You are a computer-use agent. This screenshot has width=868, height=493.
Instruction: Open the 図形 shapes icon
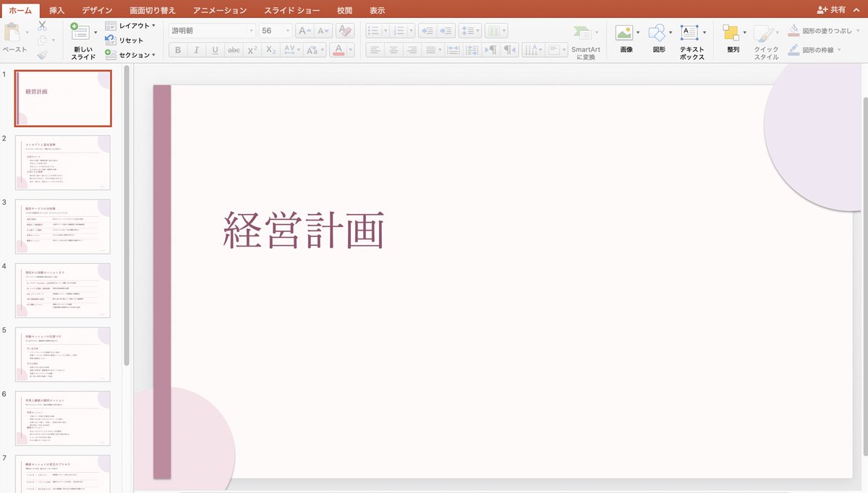pyautogui.click(x=657, y=33)
